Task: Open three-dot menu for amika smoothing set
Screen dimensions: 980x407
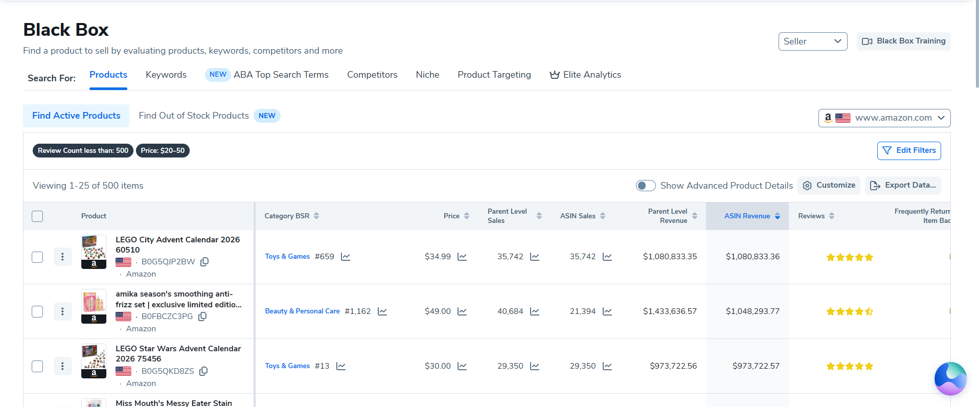Action: [x=62, y=311]
